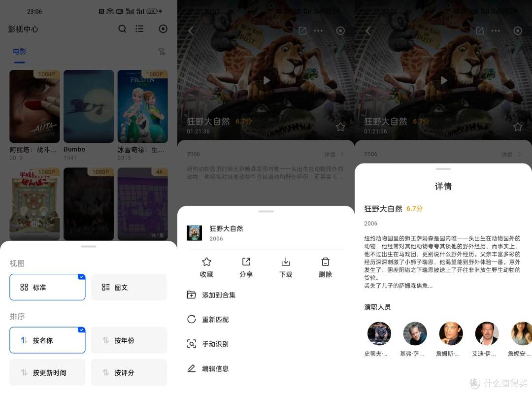This screenshot has width=532, height=394.
Task: Sort by 按更新时间
Action: pyautogui.click(x=47, y=372)
